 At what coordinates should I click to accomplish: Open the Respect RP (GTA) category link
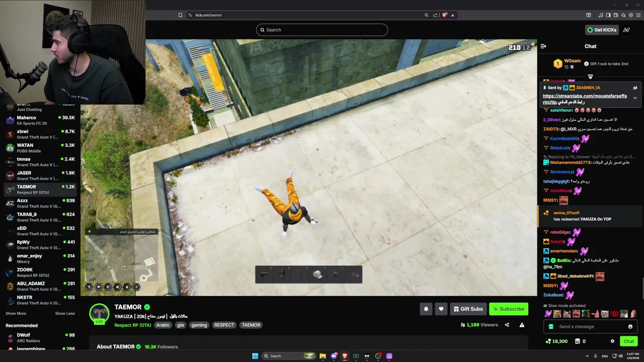(132, 325)
